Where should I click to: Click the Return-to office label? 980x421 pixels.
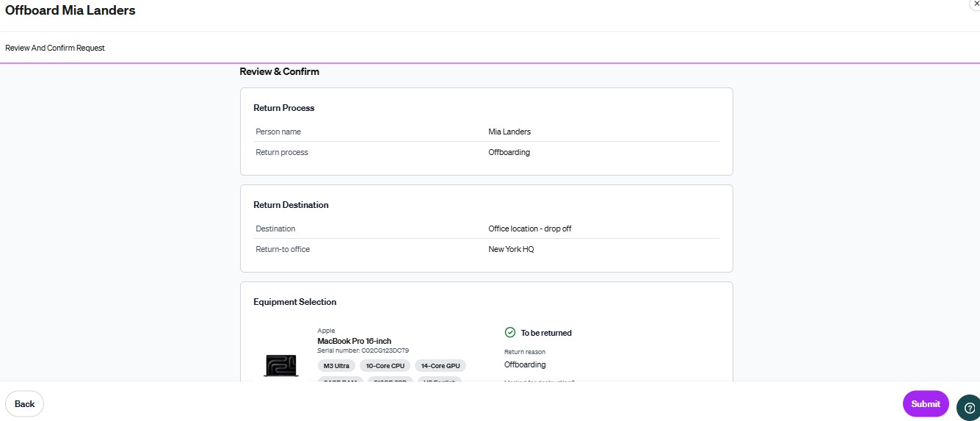(283, 249)
